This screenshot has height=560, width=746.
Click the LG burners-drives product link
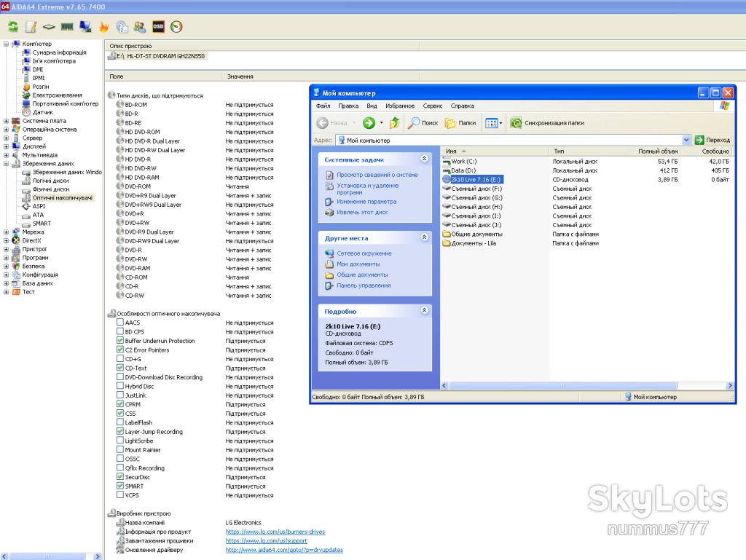tap(275, 532)
